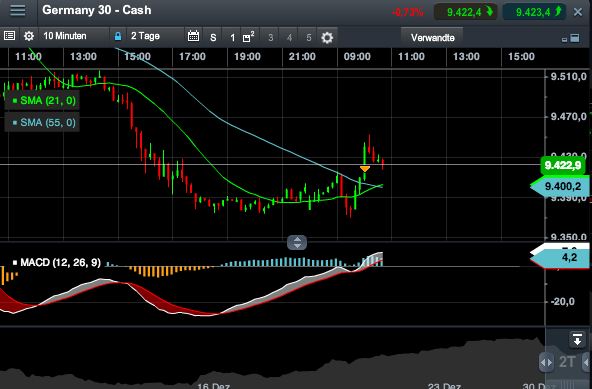This screenshot has height=389, width=592.
Task: Toggle the blue time range lock
Action: pos(117,36)
